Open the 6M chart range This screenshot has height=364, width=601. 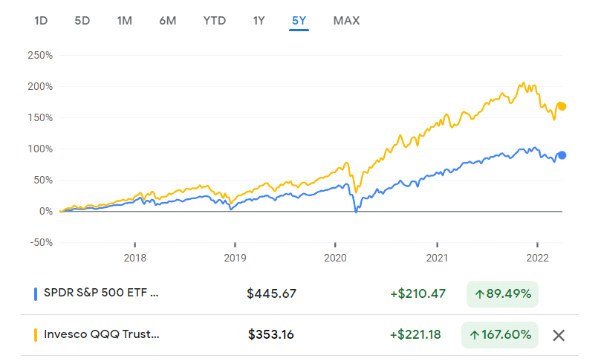tap(168, 21)
